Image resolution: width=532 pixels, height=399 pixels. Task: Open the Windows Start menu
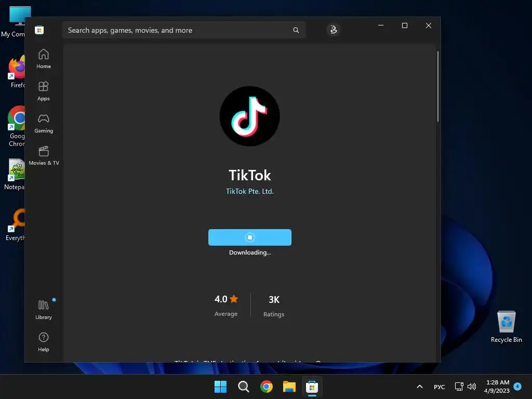220,387
